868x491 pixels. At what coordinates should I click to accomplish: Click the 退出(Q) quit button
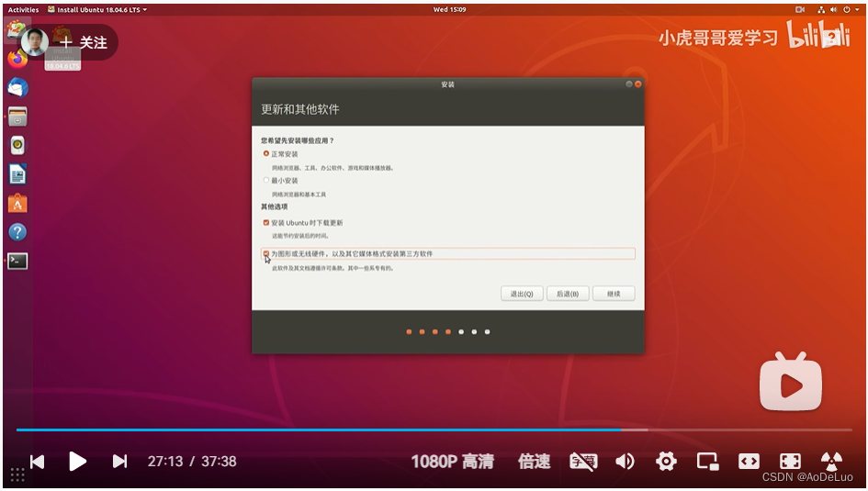click(x=522, y=294)
